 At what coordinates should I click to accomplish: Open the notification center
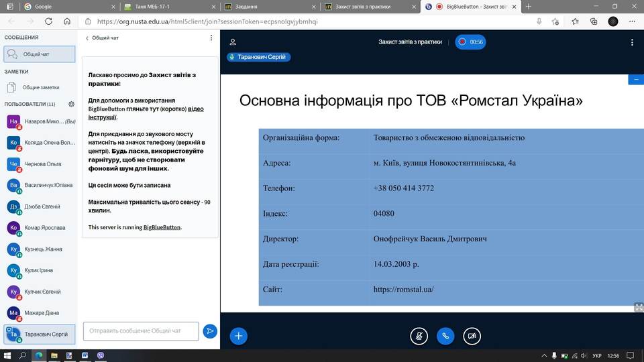(x=631, y=355)
